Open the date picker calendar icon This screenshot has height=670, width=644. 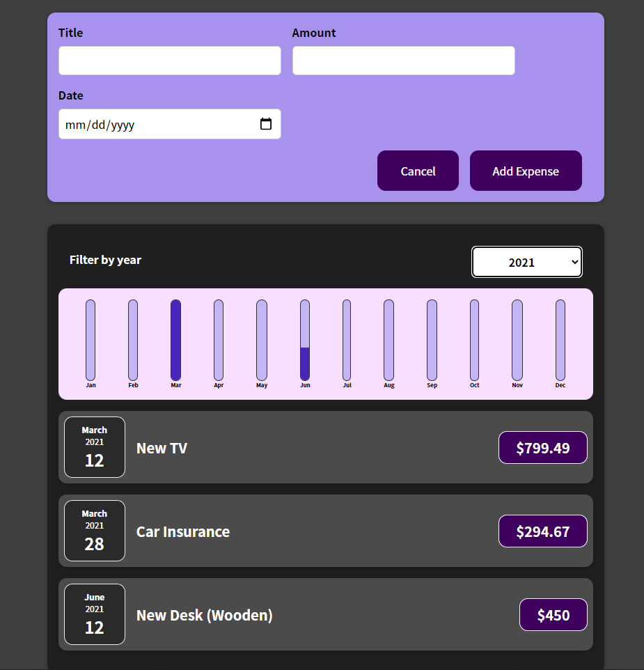click(x=266, y=123)
